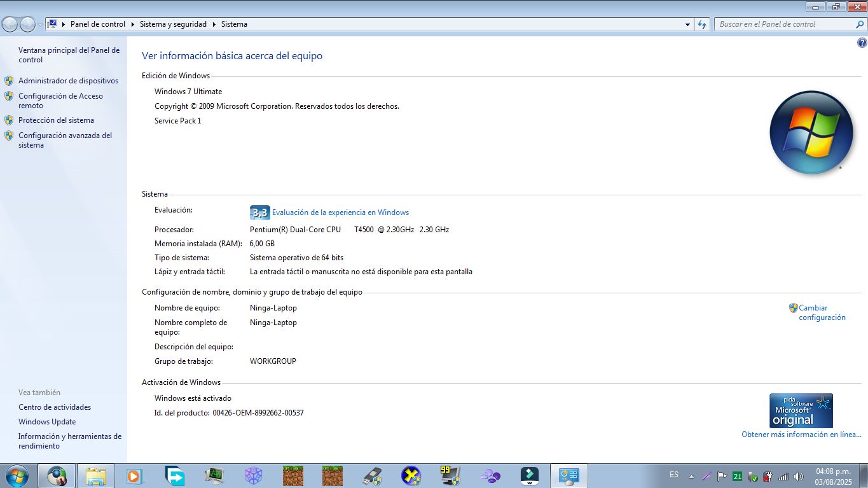
Task: Open the recent pages dropdown arrow
Action: 41,25
